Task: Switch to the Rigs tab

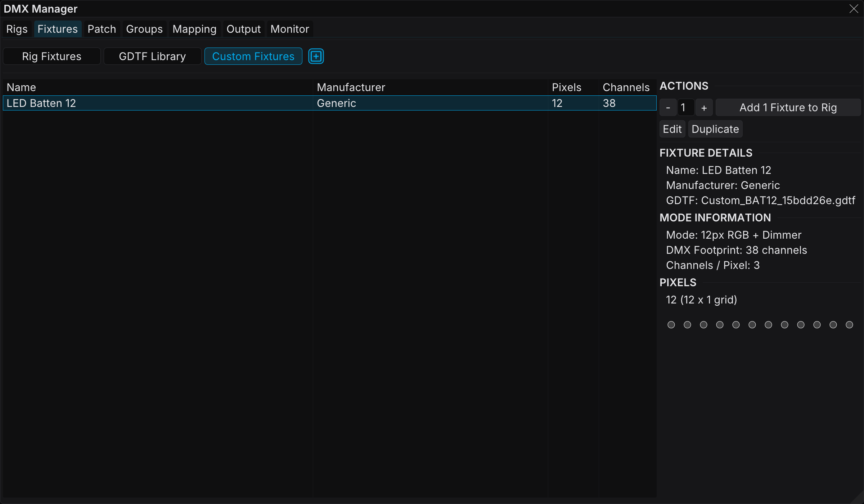Action: [17, 29]
